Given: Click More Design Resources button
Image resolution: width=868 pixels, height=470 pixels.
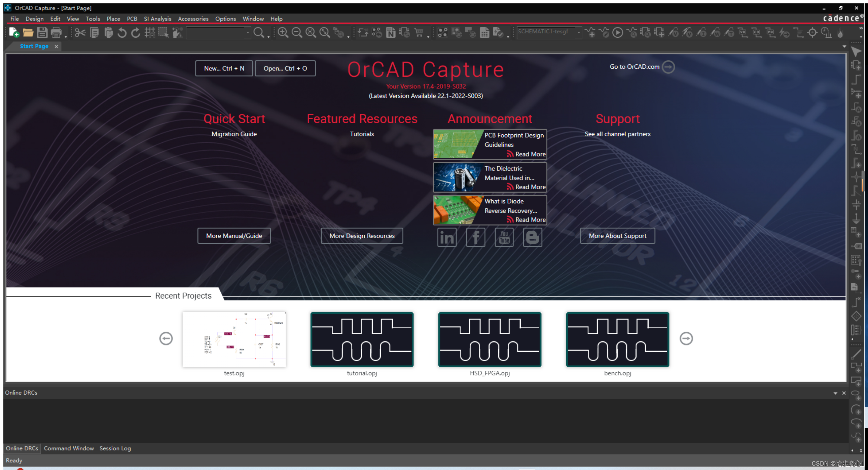Looking at the screenshot, I should pos(361,235).
